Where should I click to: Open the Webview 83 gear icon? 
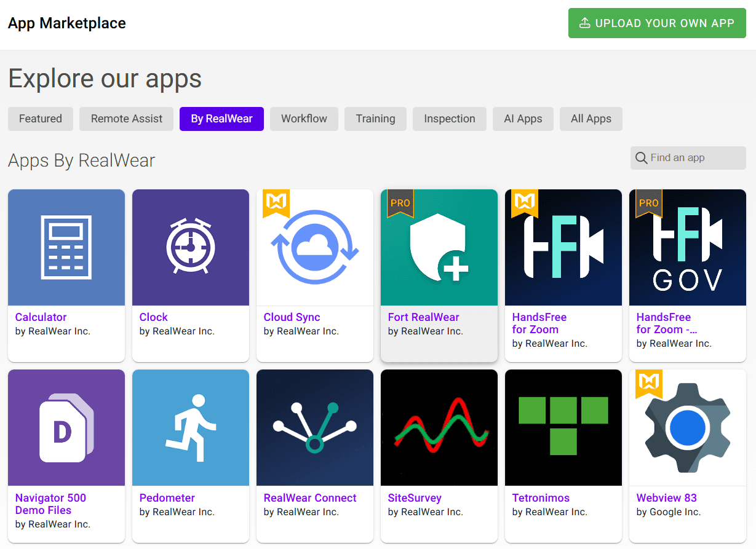688,428
